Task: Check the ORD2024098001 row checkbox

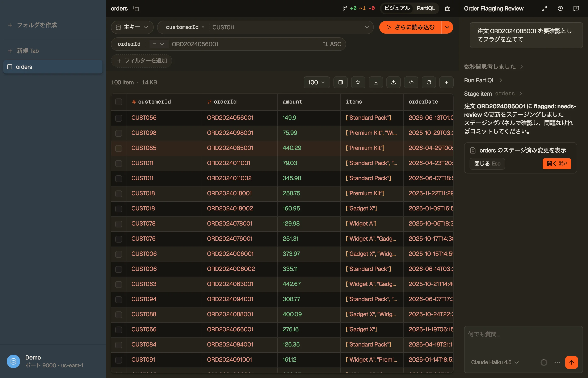Action: click(x=118, y=133)
